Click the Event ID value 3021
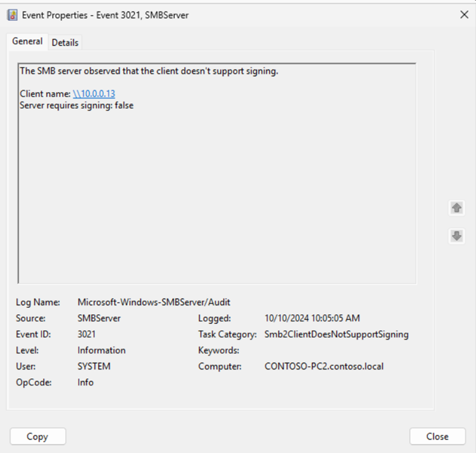 point(87,334)
